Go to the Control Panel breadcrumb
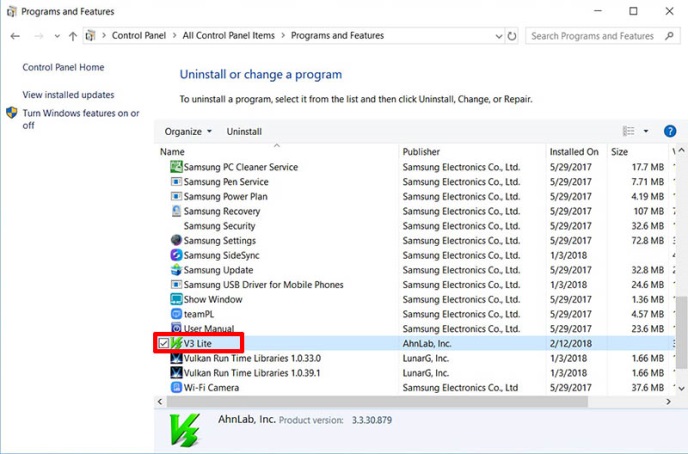688x454 pixels. (x=139, y=36)
